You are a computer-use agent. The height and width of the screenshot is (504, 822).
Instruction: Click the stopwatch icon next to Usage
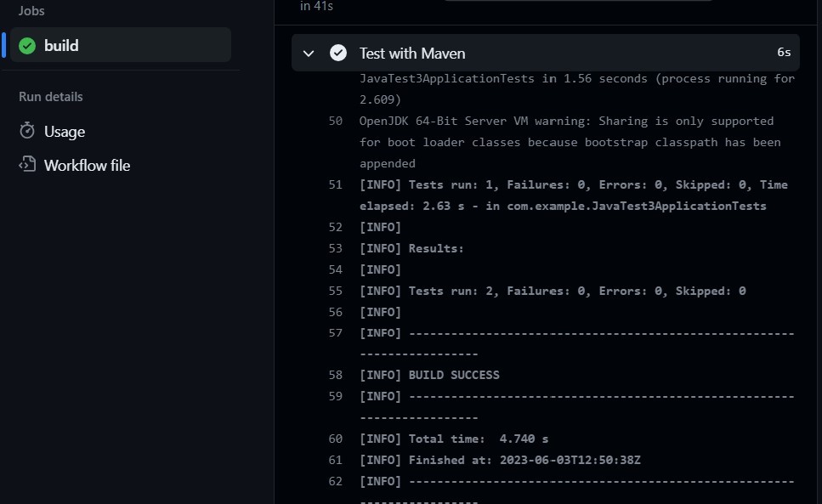26,130
